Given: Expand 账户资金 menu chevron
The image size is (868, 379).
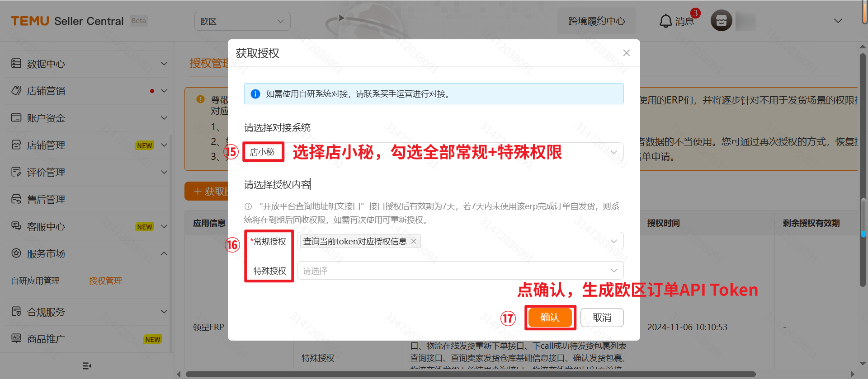Looking at the screenshot, I should tap(164, 118).
